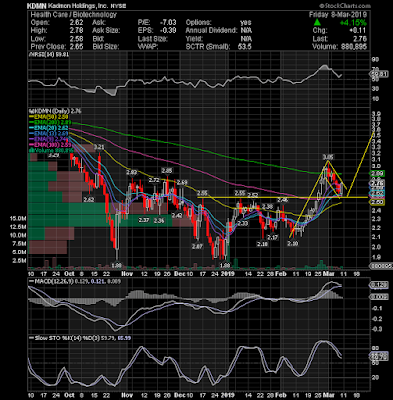The width and height of the screenshot is (393, 400).
Task: Click the 3.21 peak price label
Action: click(99, 147)
